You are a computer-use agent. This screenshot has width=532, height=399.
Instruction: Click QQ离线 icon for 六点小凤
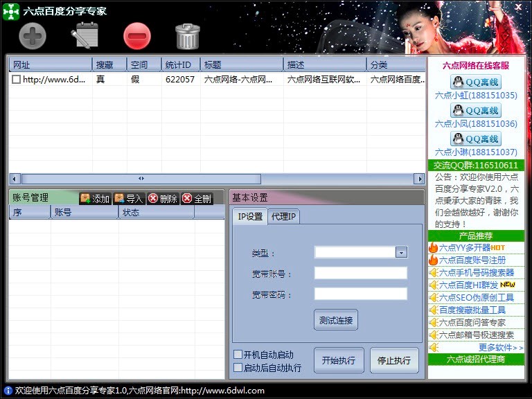476,111
